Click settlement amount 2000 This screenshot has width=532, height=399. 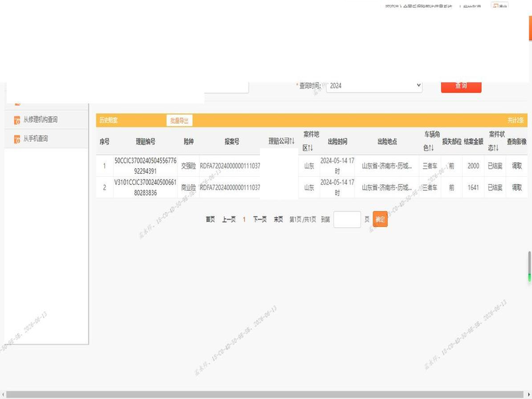[473, 166]
